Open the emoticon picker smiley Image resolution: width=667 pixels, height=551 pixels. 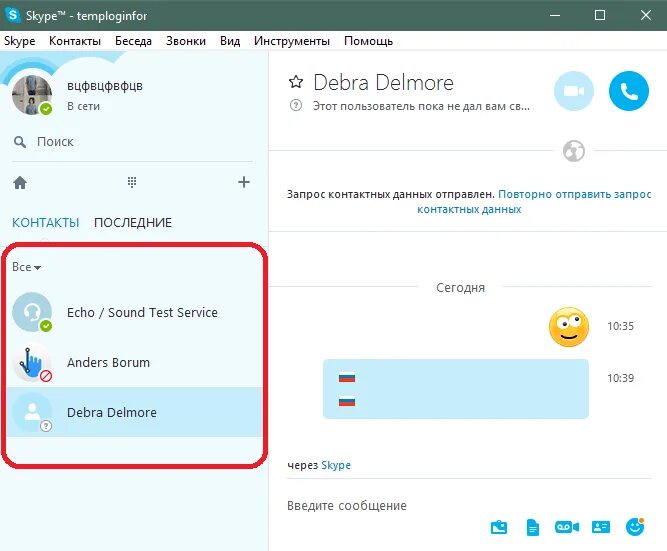click(x=635, y=527)
